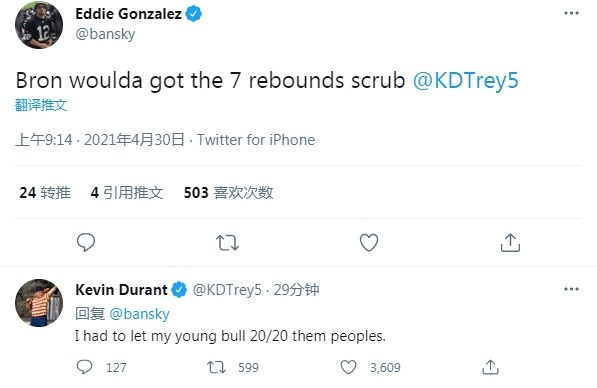Screen dimensions: 597x388
Task: View the 503 喜欢次数 likes list
Action: pos(228,193)
